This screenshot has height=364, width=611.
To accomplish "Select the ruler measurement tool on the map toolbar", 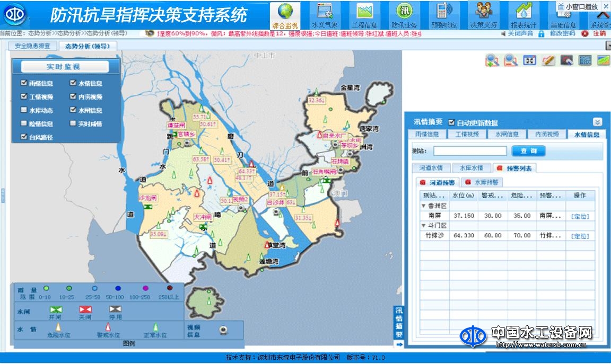I will pos(548,60).
